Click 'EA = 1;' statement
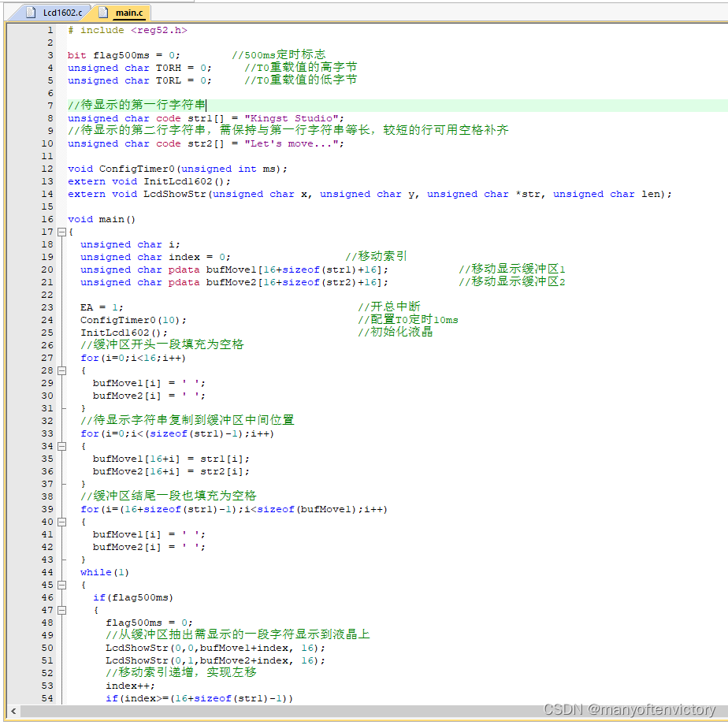Image resolution: width=728 pixels, height=725 pixels. click(x=102, y=307)
